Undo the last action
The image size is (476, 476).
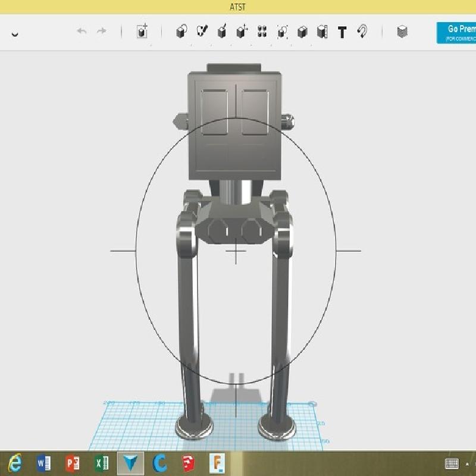(82, 31)
